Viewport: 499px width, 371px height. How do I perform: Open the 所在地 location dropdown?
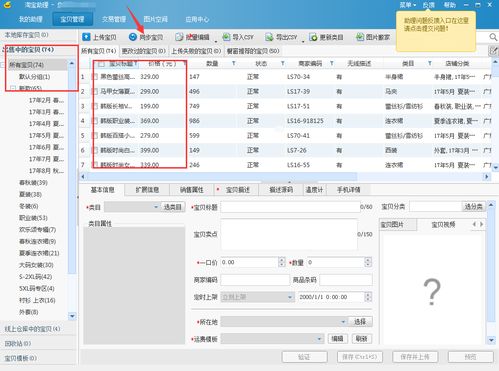point(284,322)
